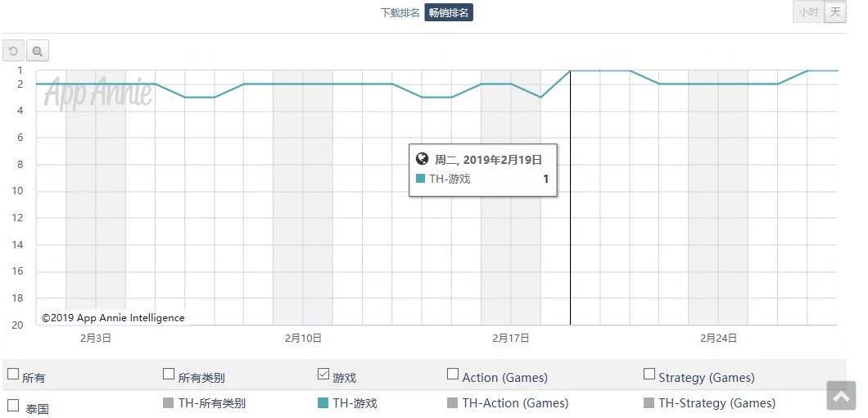The height and width of the screenshot is (418, 868).
Task: Uncheck the 游戏 checkbox
Action: 323,375
